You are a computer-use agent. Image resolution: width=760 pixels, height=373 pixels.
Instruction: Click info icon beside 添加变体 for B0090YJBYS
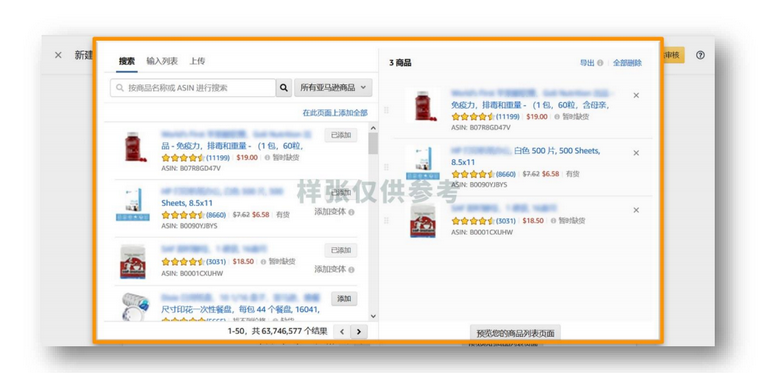coord(351,212)
